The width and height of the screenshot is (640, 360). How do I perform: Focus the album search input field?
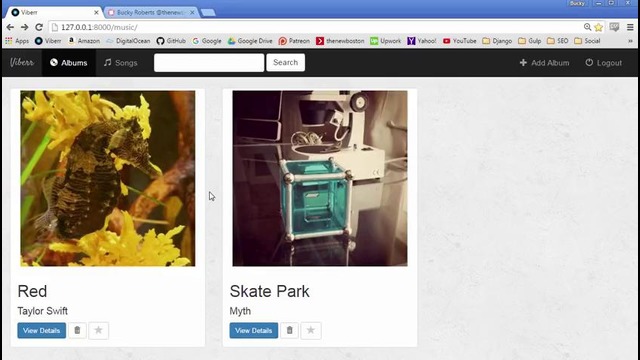(209, 62)
